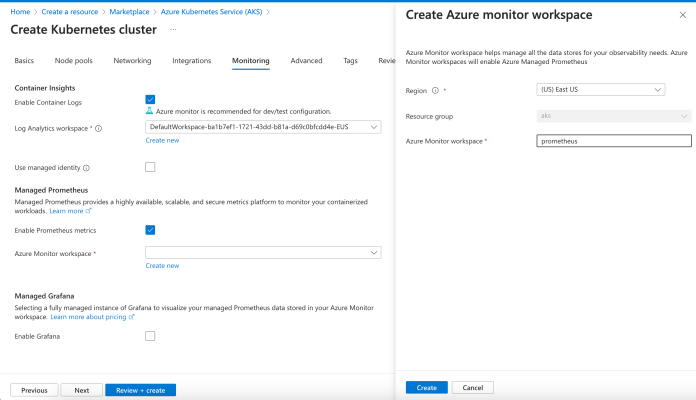This screenshot has width=696, height=400.
Task: Uncheck Enable Container Logs
Action: tap(150, 99)
